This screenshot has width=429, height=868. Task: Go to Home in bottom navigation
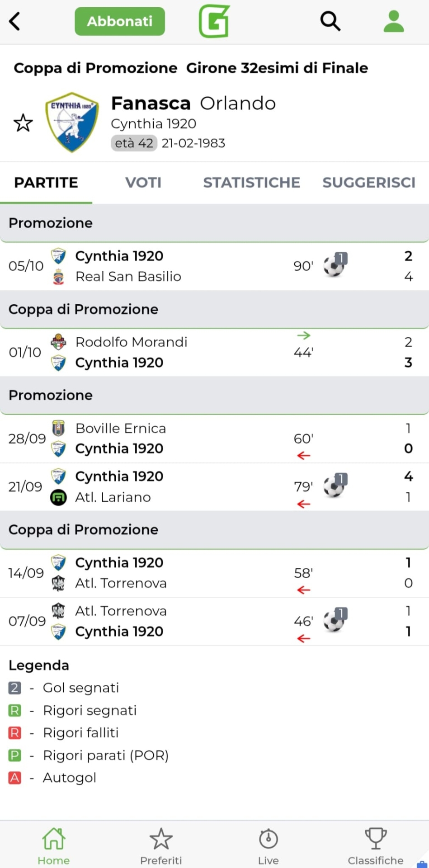click(53, 845)
